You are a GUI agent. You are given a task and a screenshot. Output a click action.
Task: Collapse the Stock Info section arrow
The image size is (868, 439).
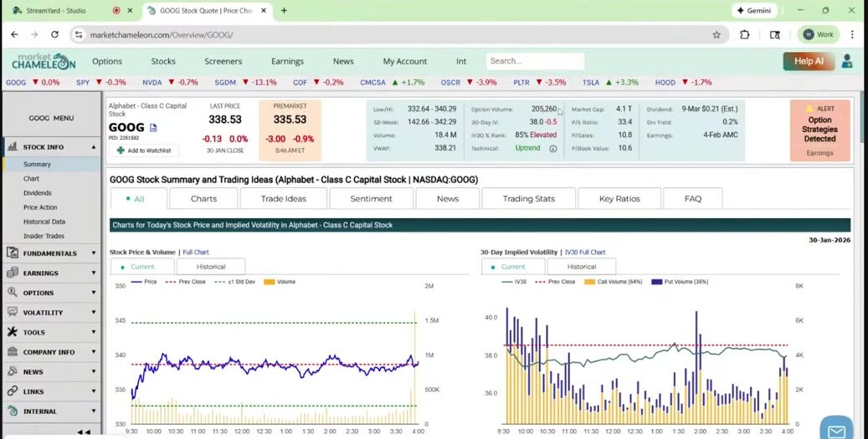coord(94,147)
